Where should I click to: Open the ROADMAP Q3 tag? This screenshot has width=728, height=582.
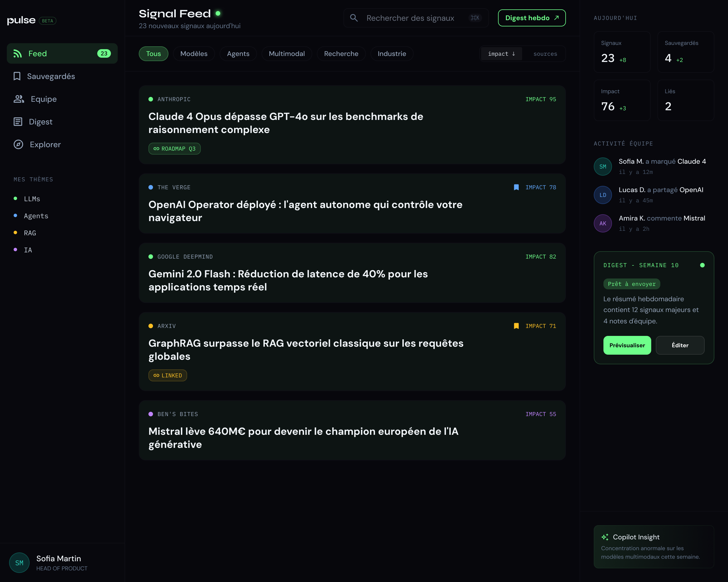pos(175,149)
